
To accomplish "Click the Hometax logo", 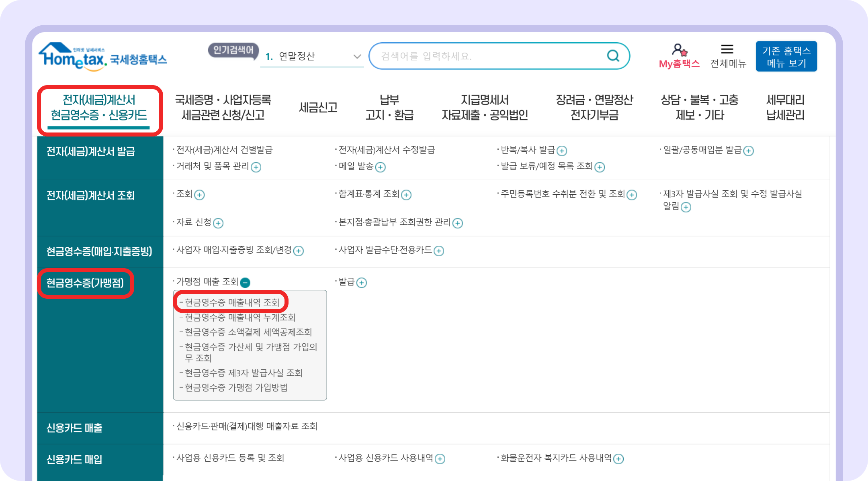I will (x=102, y=57).
